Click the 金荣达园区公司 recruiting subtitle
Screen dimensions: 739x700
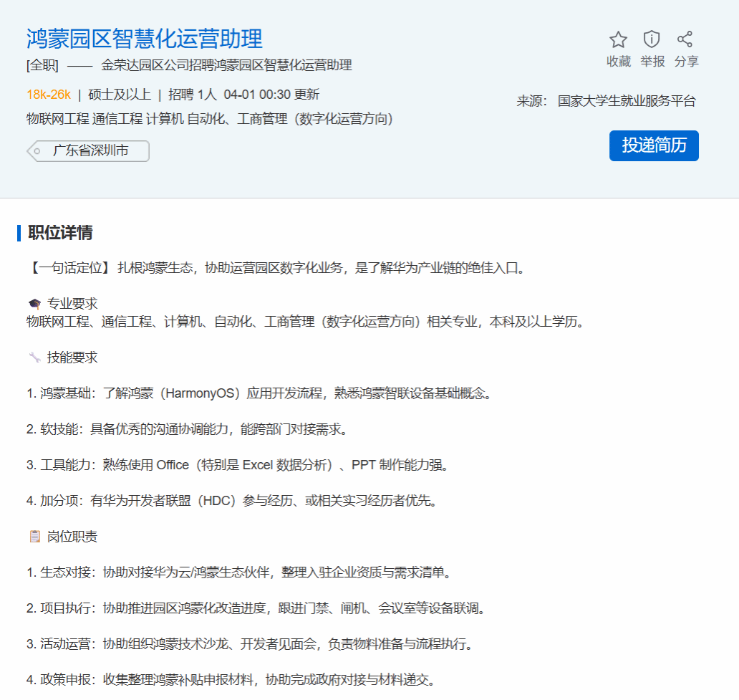226,65
